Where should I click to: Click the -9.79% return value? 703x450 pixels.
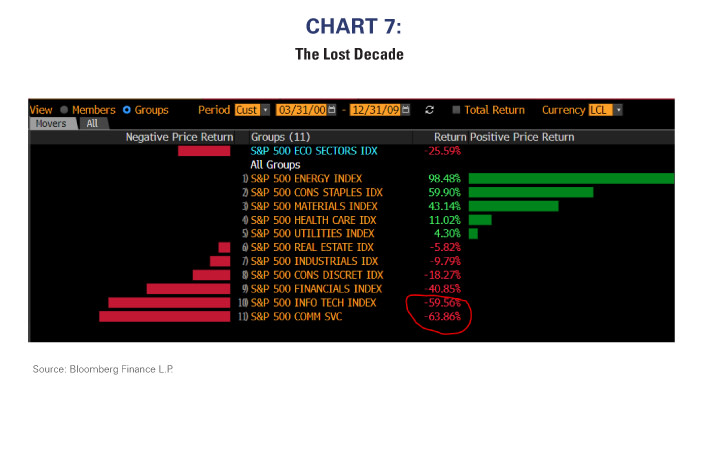point(445,261)
